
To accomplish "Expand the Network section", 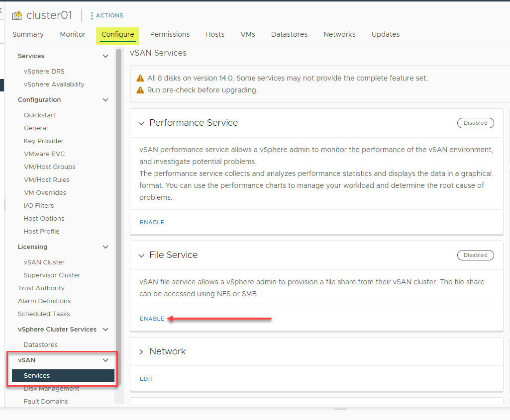I will point(141,351).
